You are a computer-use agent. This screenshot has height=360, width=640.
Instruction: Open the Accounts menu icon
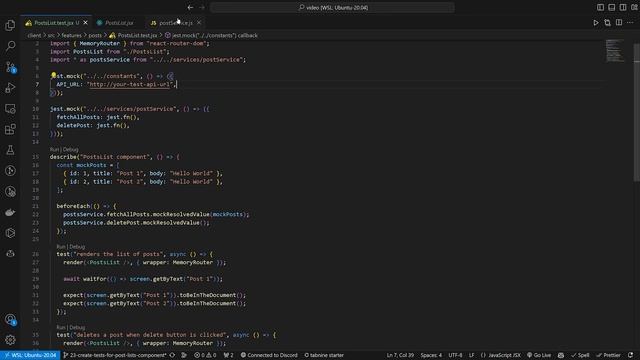click(x=10, y=320)
